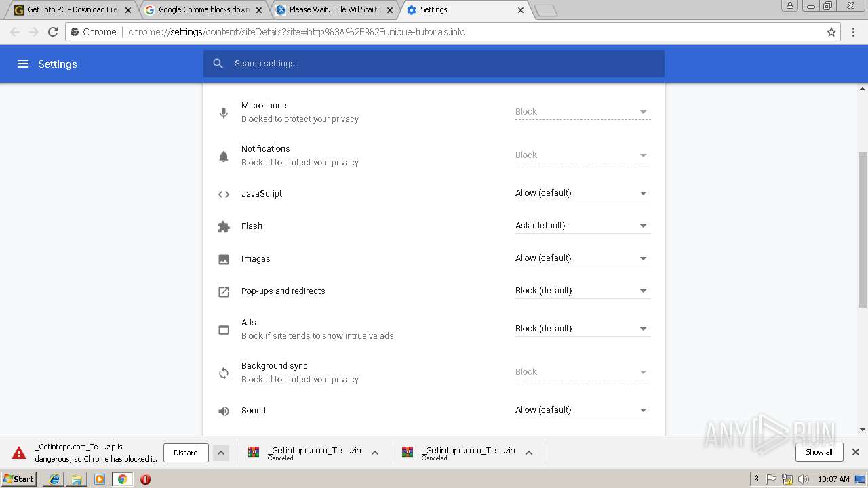
Task: Open the Chrome user profile icon
Action: pyautogui.click(x=789, y=6)
